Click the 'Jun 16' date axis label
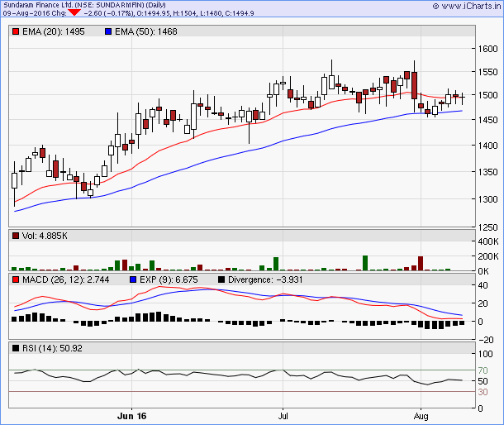Screen dimensions: 504x425 click(x=132, y=416)
